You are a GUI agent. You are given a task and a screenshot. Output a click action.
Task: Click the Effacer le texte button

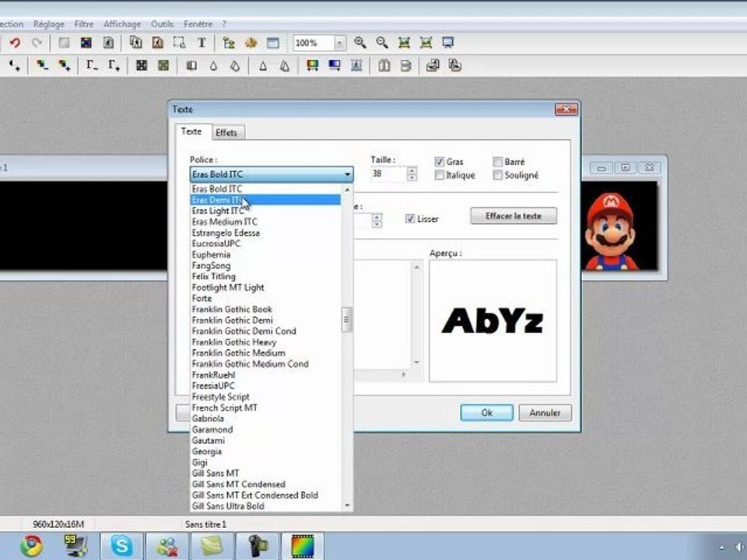tap(514, 215)
